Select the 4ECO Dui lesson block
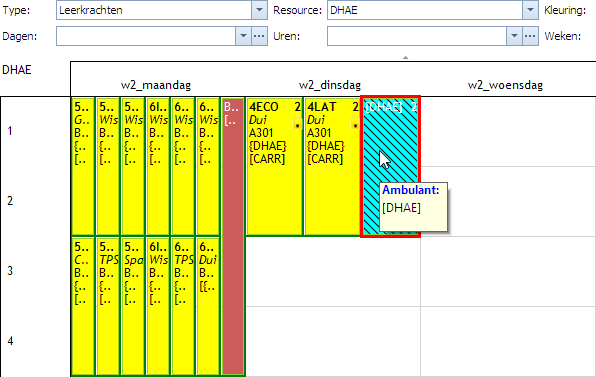Viewport: 596px width, 377px height. [274, 166]
